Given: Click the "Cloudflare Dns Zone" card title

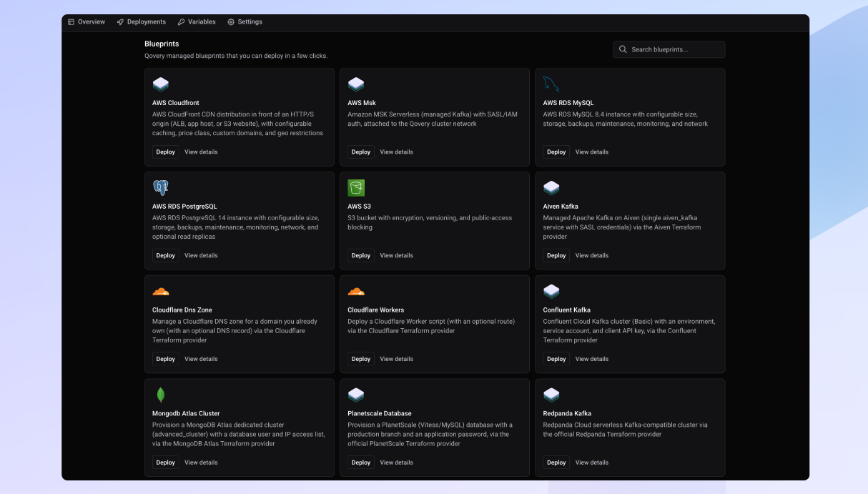Looking at the screenshot, I should pyautogui.click(x=182, y=310).
